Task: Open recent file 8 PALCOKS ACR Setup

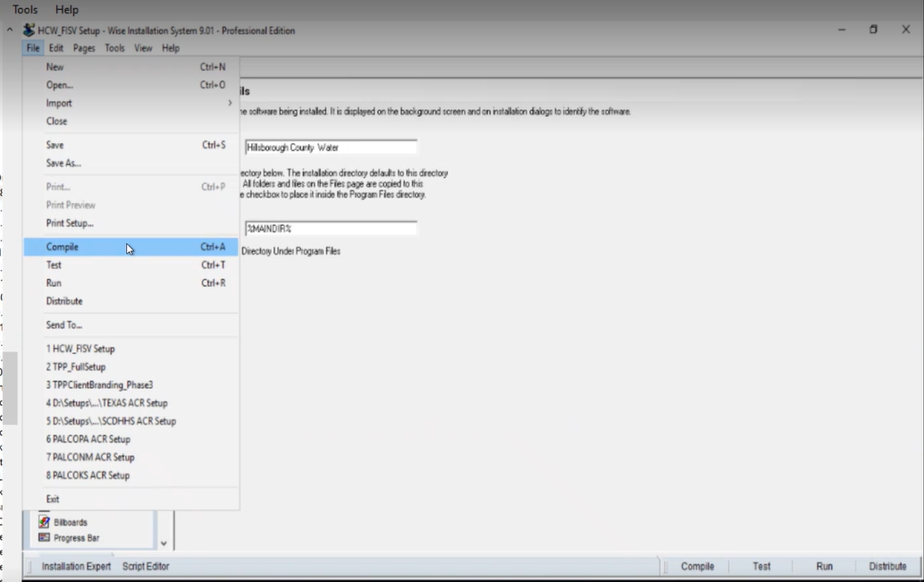Action: [x=130, y=476]
